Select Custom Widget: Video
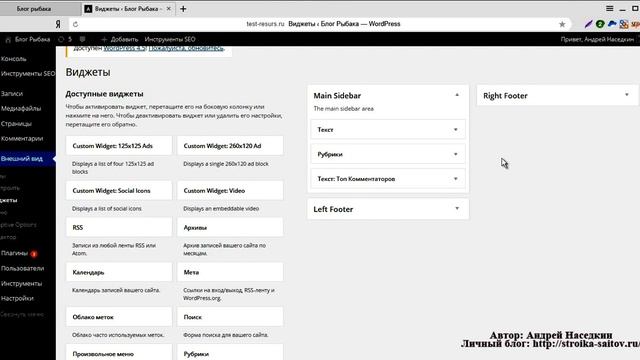The width and height of the screenshot is (640, 360). [x=230, y=191]
